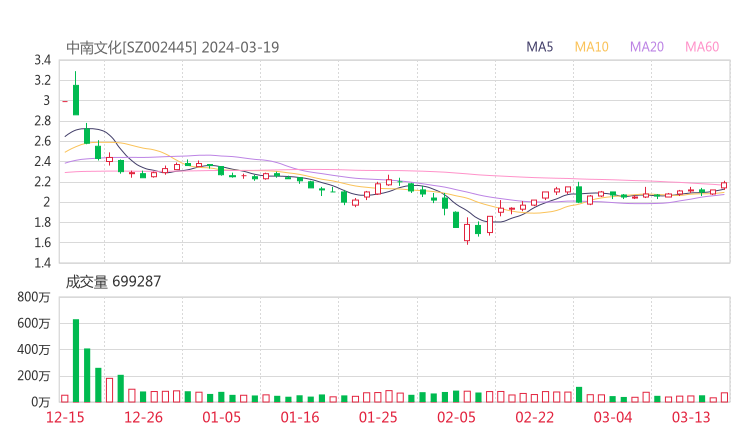The image size is (740, 440).
Task: Click the 2.4 price axis label
Action: pos(42,161)
